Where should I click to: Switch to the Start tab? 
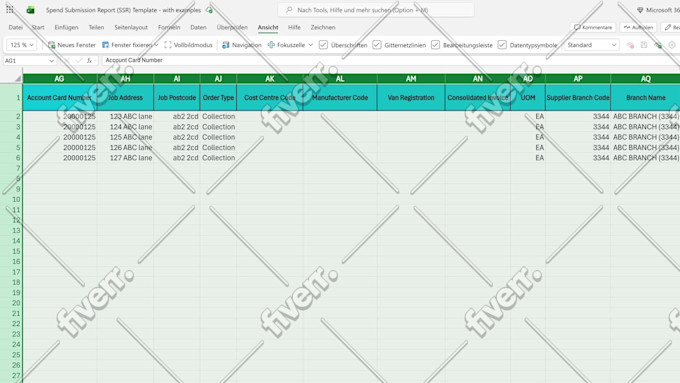click(x=38, y=27)
